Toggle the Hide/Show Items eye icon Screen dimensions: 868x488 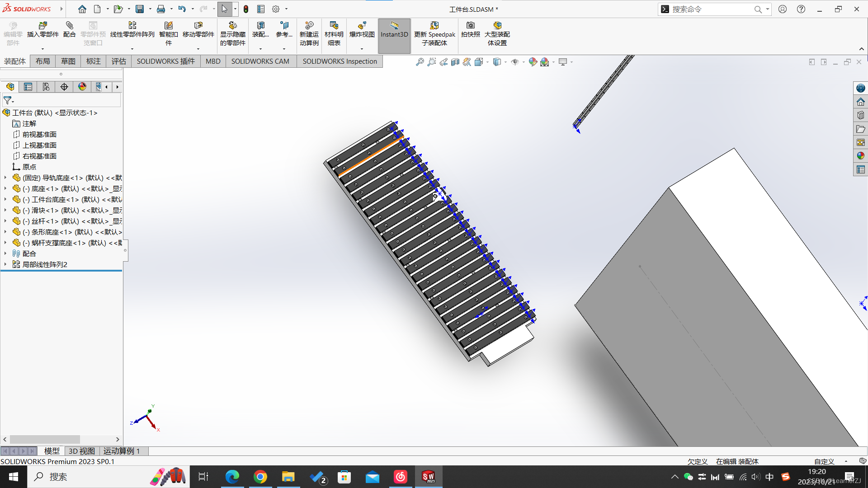point(514,62)
